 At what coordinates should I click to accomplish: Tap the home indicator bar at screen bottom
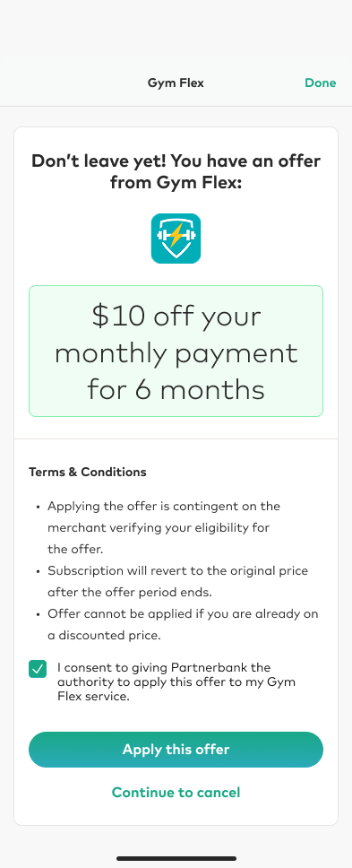click(176, 859)
